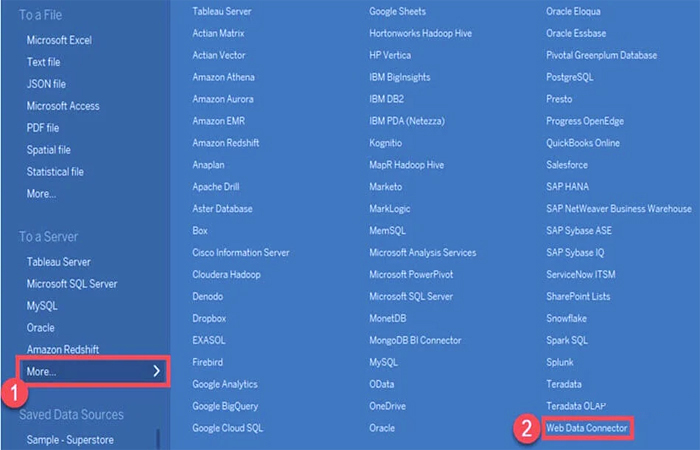Choose IBM PDA (Netezza)
This screenshot has width=700, height=450.
pos(407,121)
